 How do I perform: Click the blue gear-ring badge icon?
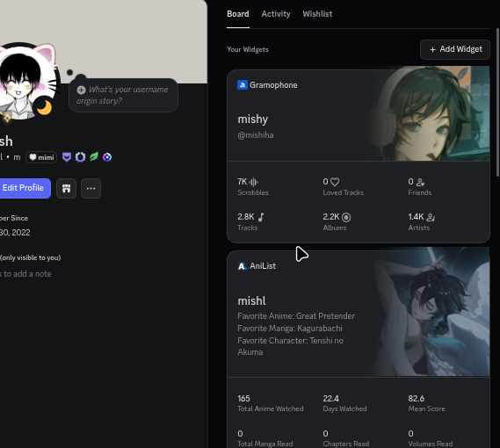[x=80, y=157]
